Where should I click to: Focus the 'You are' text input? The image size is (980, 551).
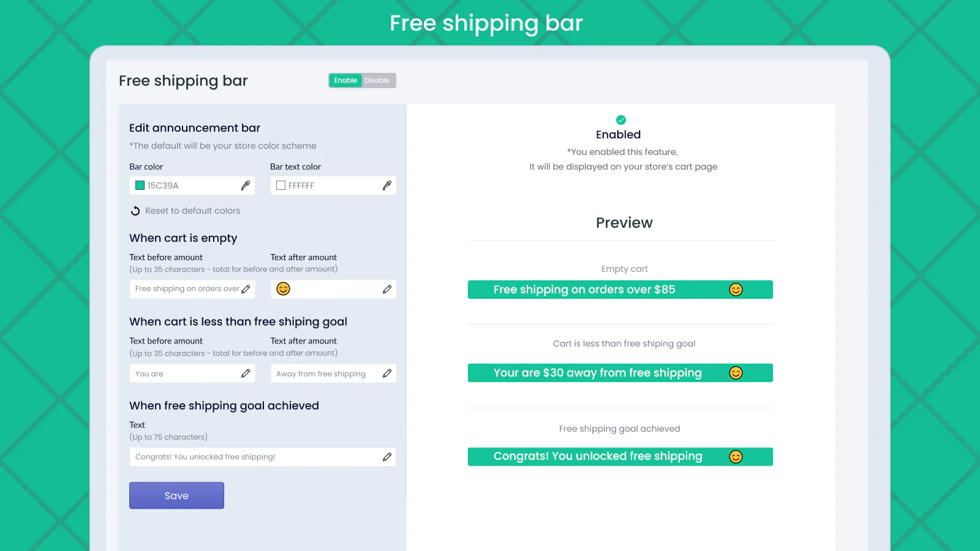coord(184,373)
